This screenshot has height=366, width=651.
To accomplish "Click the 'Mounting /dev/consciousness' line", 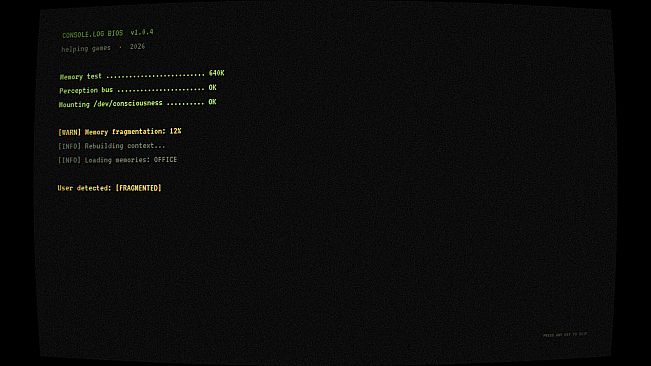I will [137, 103].
